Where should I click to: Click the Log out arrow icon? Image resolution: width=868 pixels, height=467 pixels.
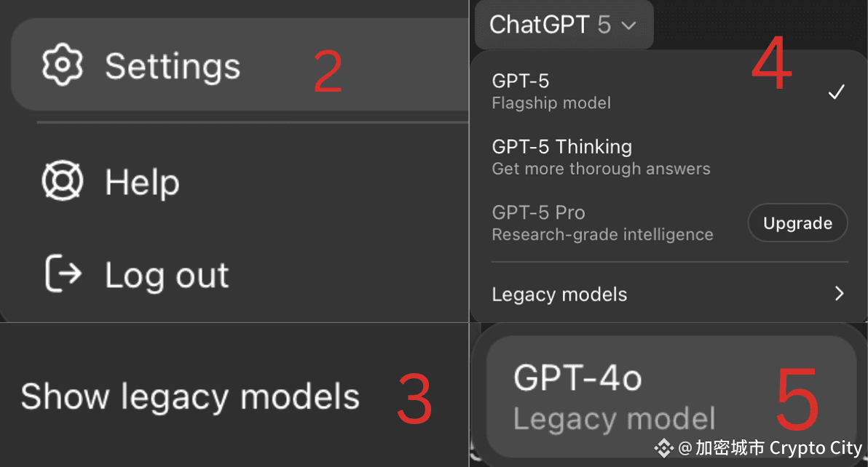[63, 273]
